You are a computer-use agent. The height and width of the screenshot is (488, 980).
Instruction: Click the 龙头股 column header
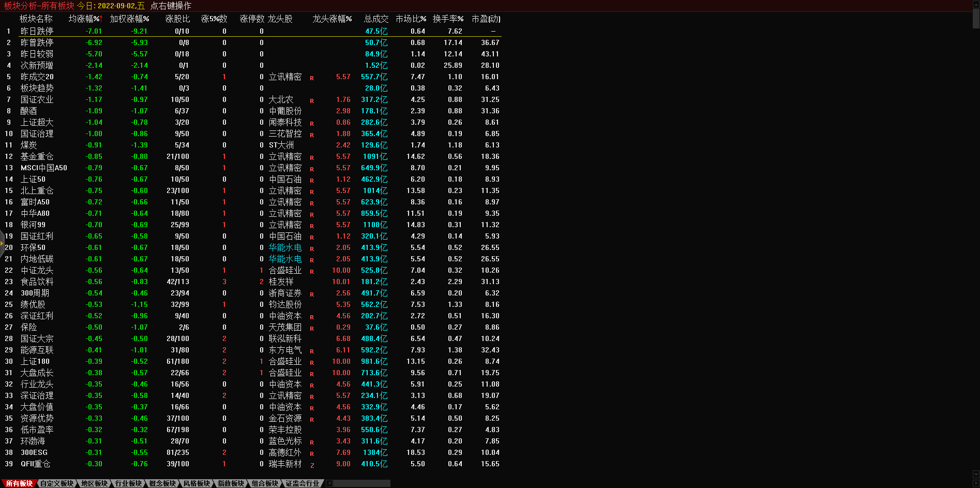(x=280, y=19)
